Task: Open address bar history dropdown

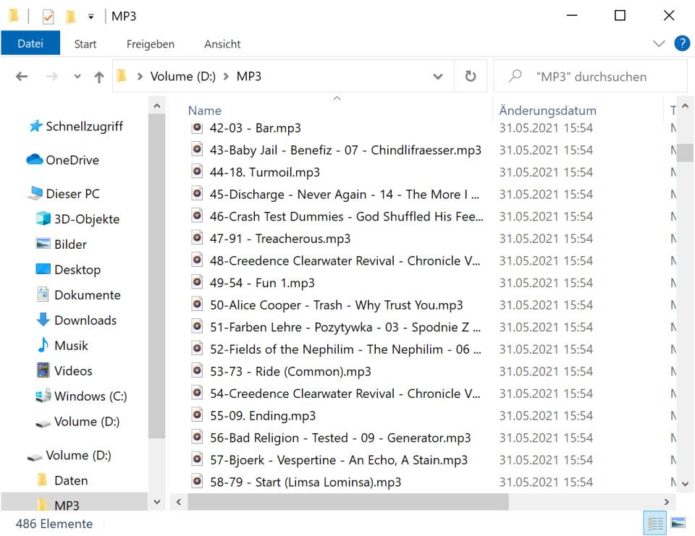Action: click(438, 77)
